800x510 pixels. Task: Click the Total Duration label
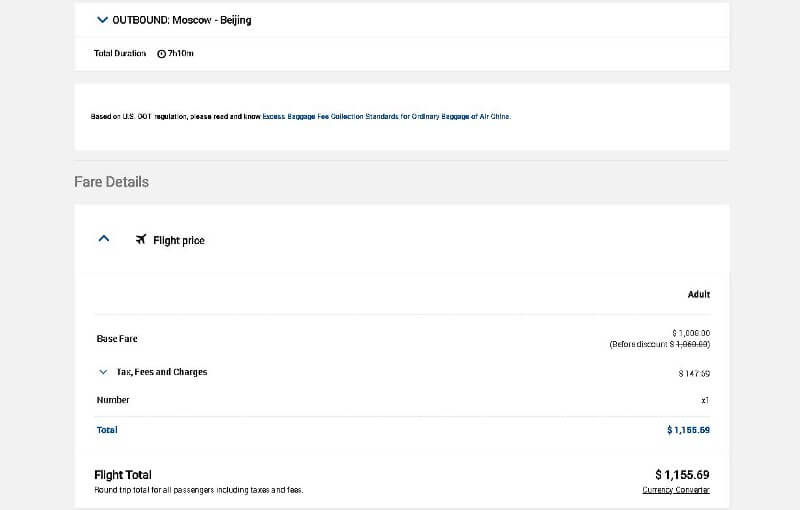[x=120, y=53]
